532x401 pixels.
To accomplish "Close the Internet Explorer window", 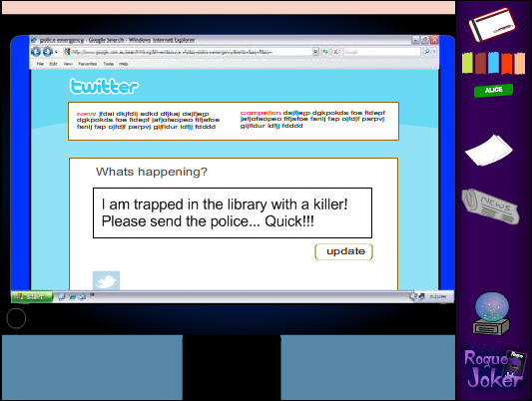I will coord(434,40).
